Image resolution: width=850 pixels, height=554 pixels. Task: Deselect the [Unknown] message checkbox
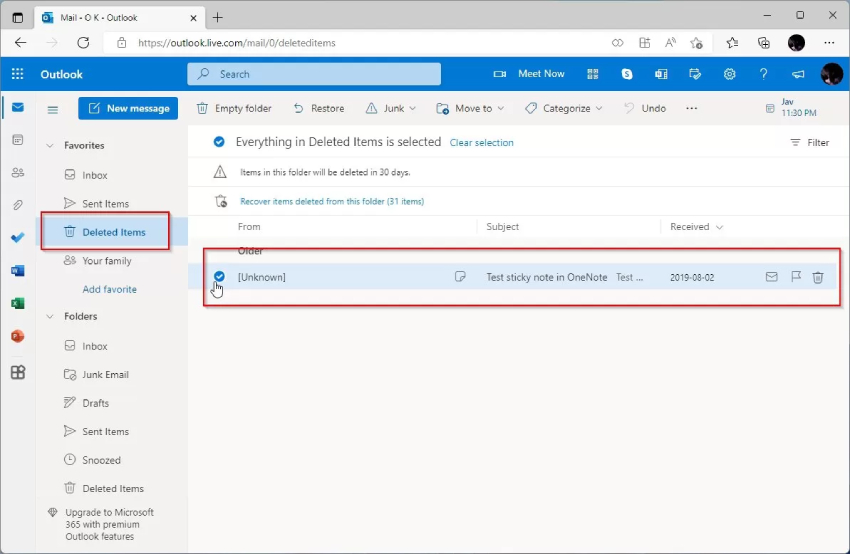(219, 276)
